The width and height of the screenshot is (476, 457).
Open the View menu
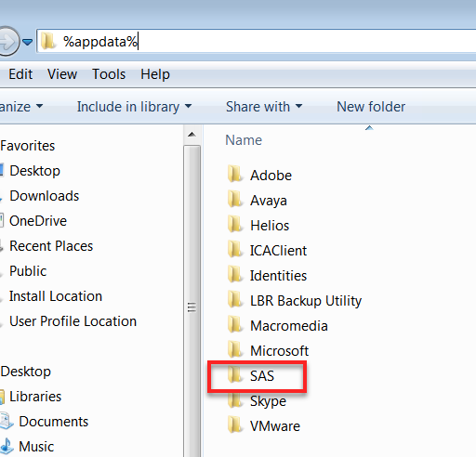(62, 74)
